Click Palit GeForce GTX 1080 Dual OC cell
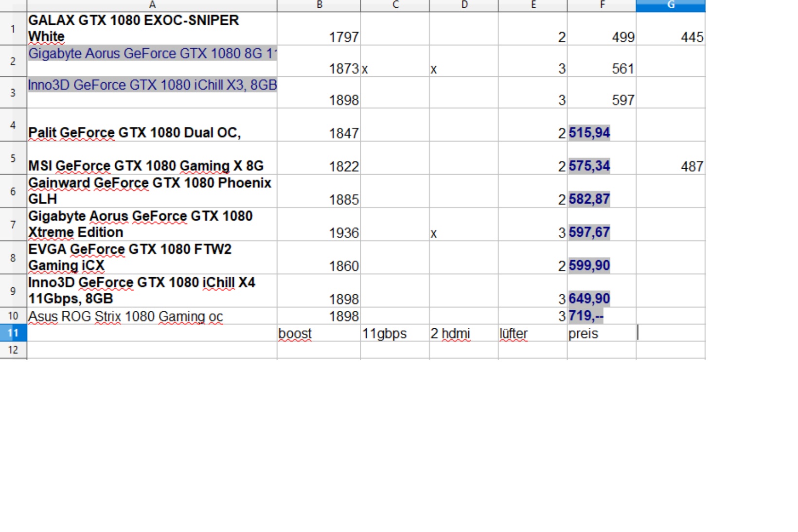The width and height of the screenshot is (798, 532). [152, 125]
